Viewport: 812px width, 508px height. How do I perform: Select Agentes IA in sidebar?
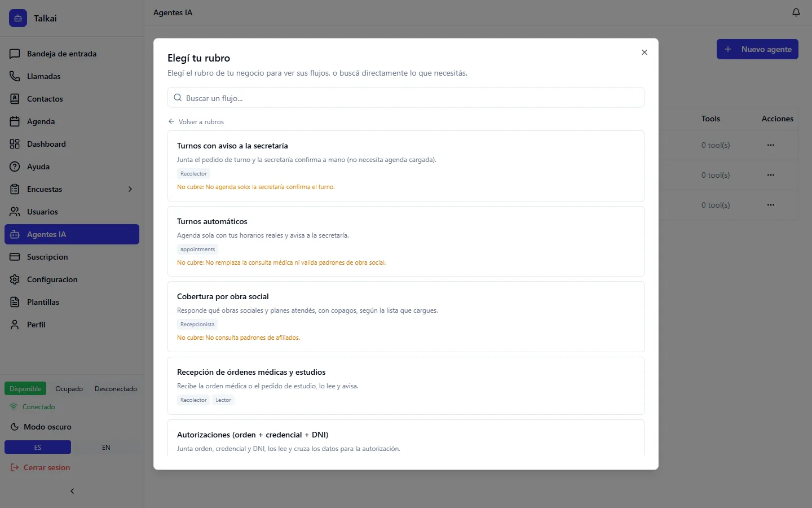point(72,234)
